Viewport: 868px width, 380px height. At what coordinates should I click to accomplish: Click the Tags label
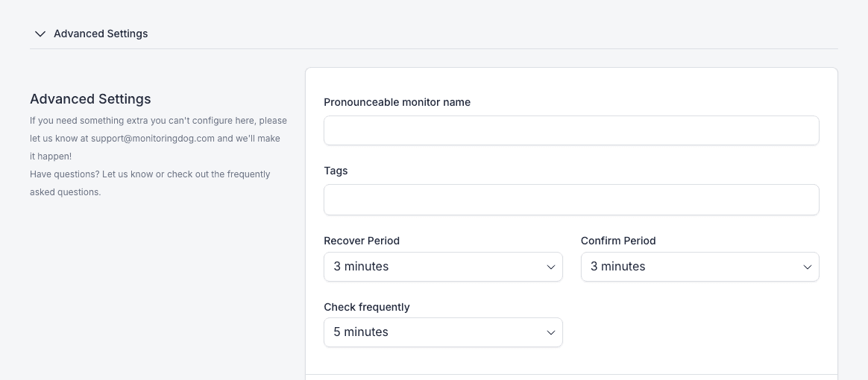point(336,171)
